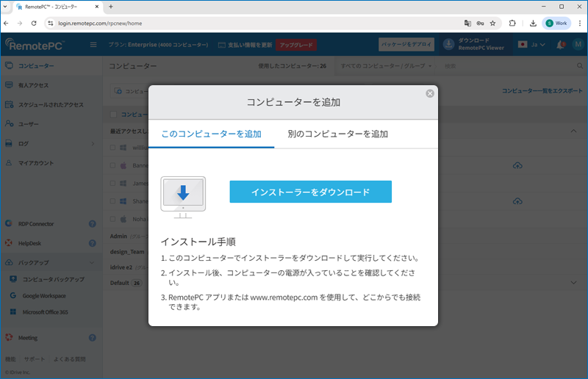Click help icon next to RDP Connector
The image size is (588, 379).
pyautogui.click(x=93, y=224)
